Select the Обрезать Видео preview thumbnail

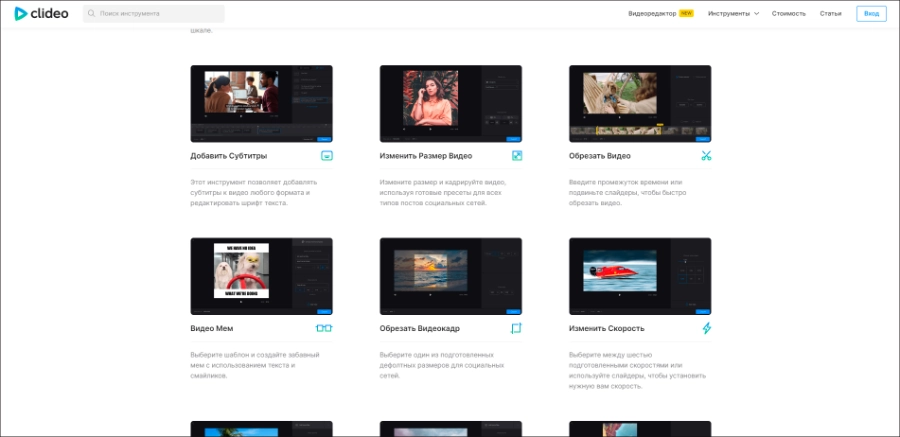[x=640, y=104]
